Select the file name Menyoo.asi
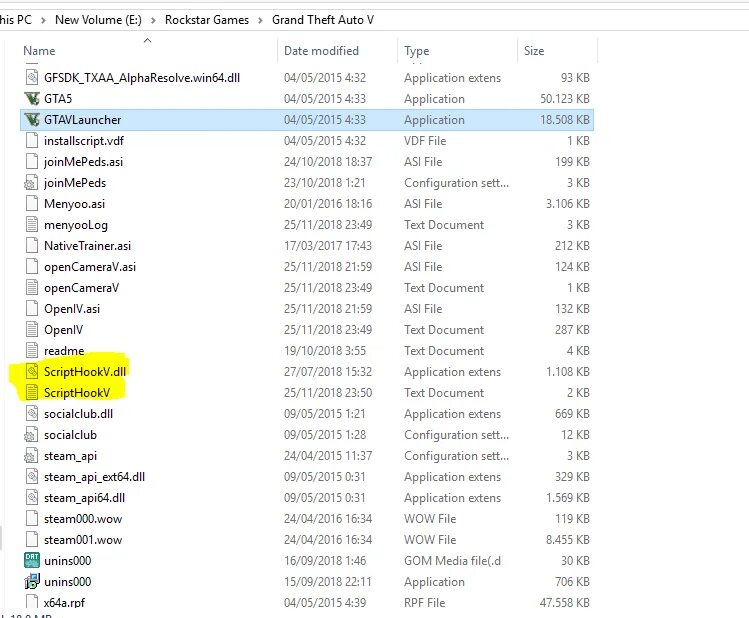749x618 pixels. 75,204
